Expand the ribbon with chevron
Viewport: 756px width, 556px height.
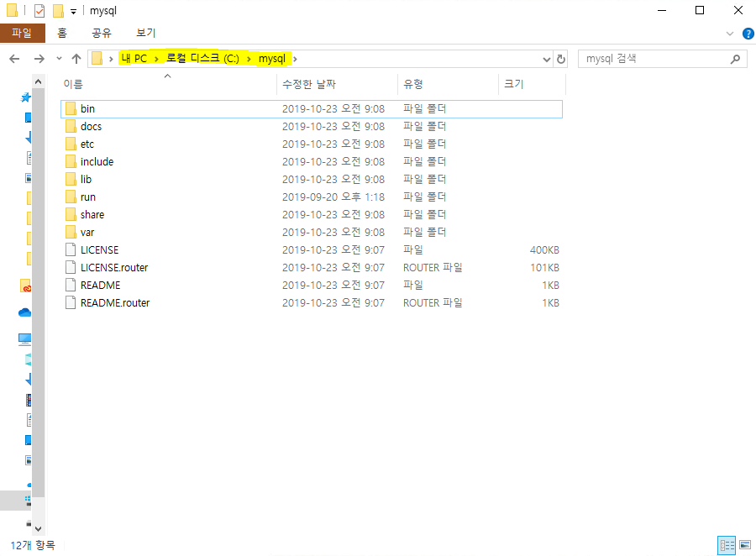[729, 34]
